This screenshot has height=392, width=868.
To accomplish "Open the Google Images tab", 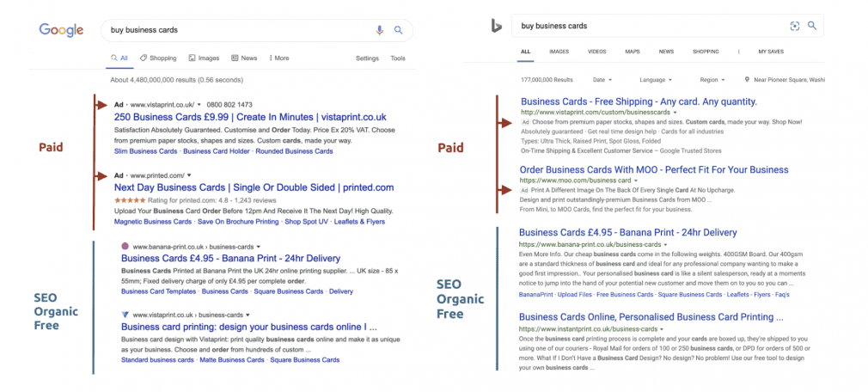I will point(204,58).
